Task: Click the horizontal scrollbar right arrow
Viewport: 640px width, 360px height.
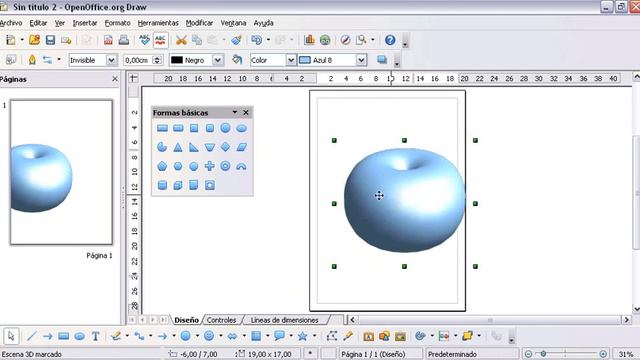Action: point(627,320)
